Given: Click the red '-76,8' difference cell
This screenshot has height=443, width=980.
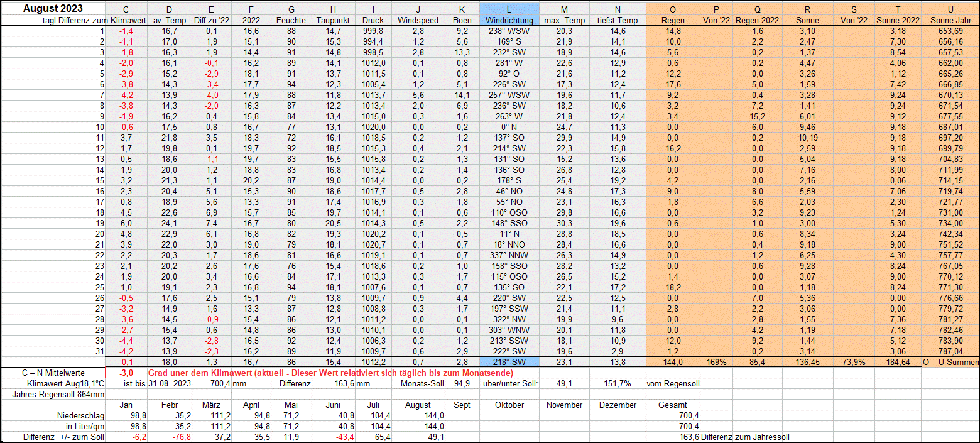Looking at the screenshot, I should click(169, 437).
